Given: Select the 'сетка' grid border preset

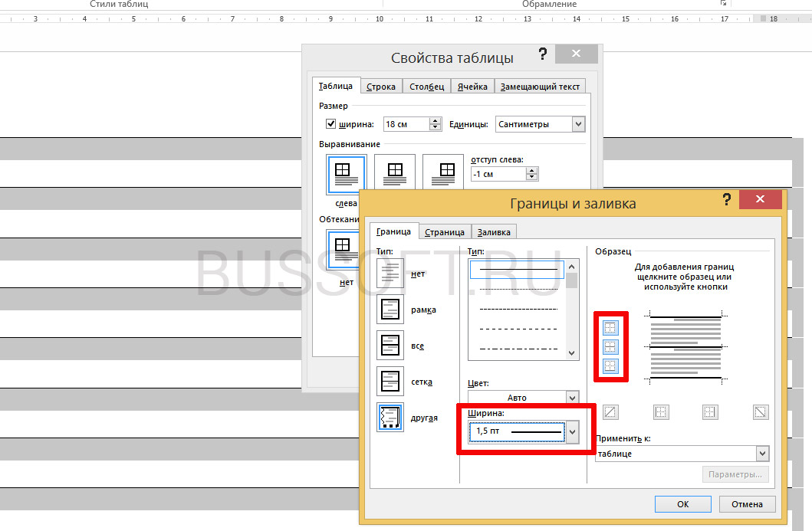Looking at the screenshot, I should tap(390, 381).
